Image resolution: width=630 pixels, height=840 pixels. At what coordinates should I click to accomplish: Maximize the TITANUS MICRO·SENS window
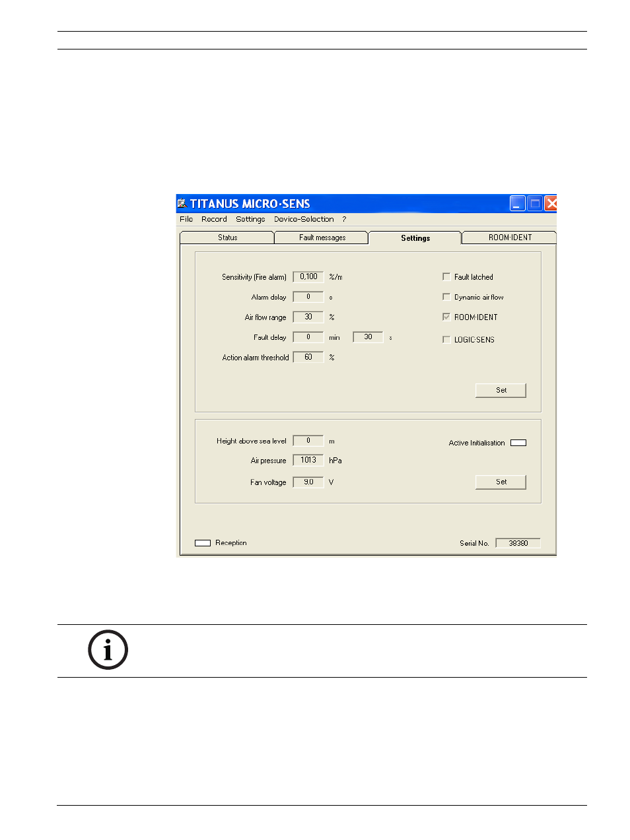click(x=535, y=203)
